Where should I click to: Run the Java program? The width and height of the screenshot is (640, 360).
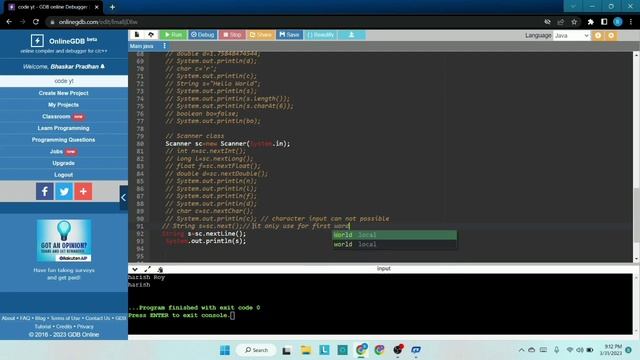(173, 35)
